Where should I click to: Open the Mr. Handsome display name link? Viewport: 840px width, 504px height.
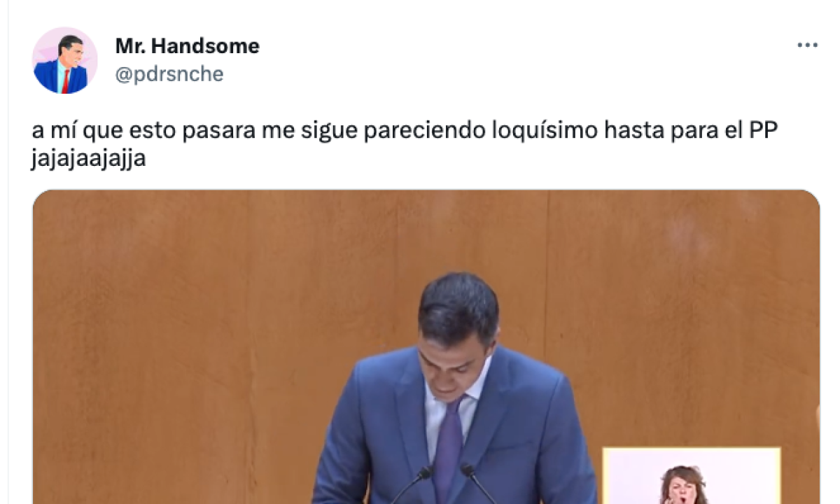pyautogui.click(x=187, y=46)
